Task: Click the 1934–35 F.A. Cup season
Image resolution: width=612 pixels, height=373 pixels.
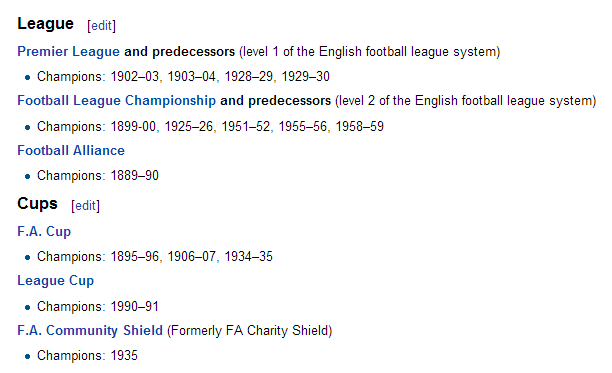Action: click(248, 257)
